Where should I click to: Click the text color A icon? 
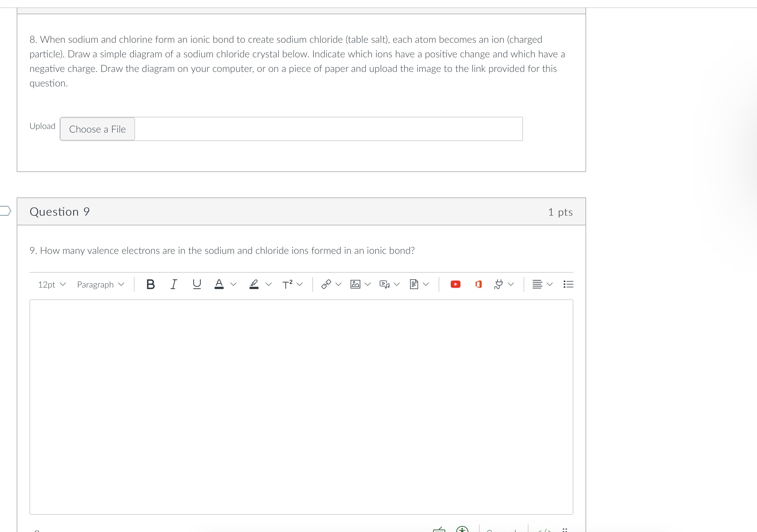[219, 284]
